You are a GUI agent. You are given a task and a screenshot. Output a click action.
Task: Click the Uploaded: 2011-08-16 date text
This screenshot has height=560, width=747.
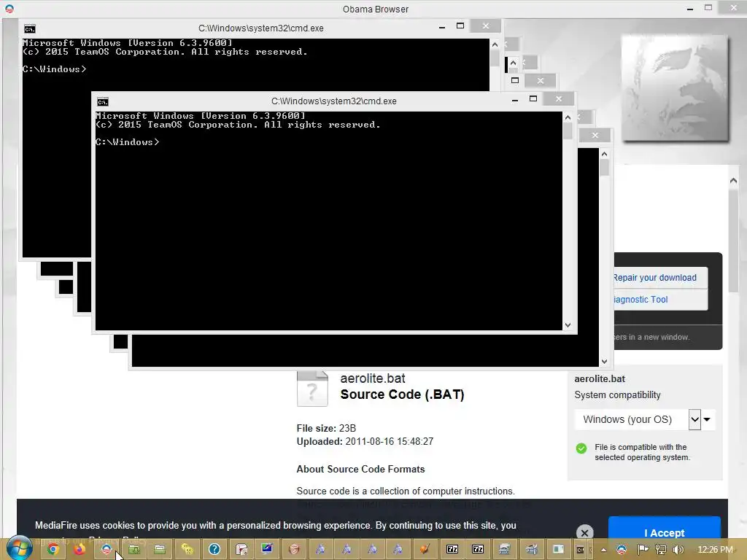coord(365,441)
